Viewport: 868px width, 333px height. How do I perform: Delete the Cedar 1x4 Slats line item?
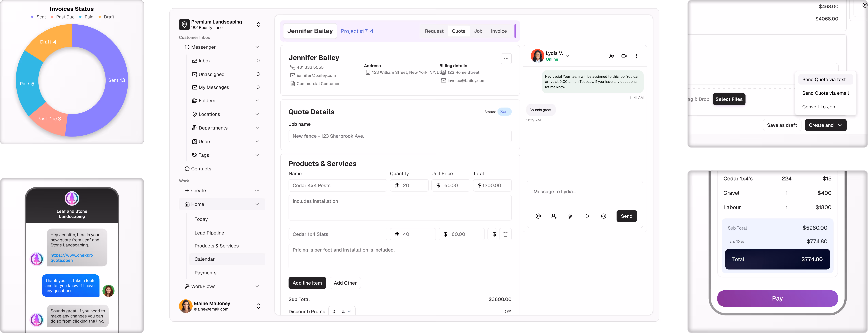click(x=505, y=234)
